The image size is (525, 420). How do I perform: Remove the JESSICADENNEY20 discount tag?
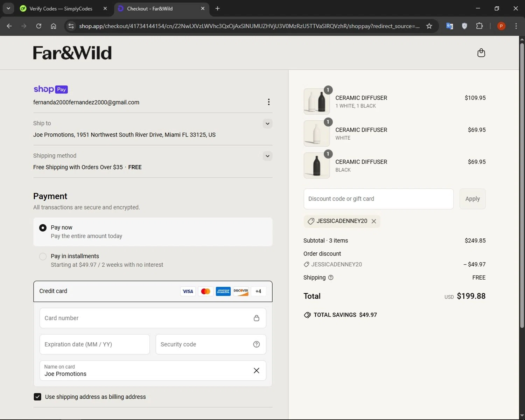pyautogui.click(x=374, y=221)
